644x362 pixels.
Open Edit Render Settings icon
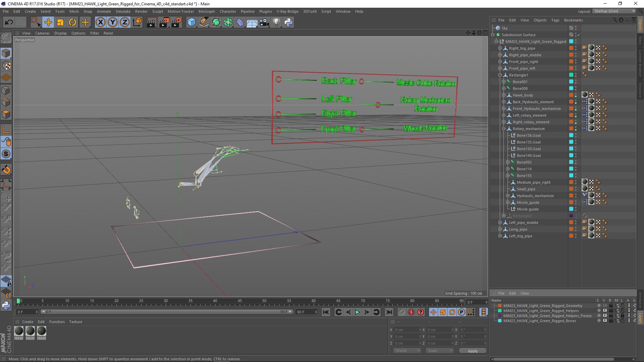pos(176,22)
